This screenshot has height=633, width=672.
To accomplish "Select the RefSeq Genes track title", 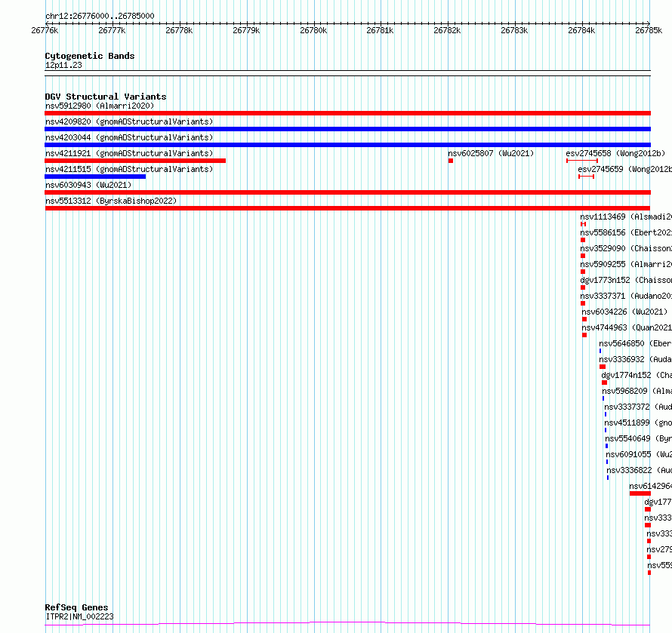I will pos(76,607).
